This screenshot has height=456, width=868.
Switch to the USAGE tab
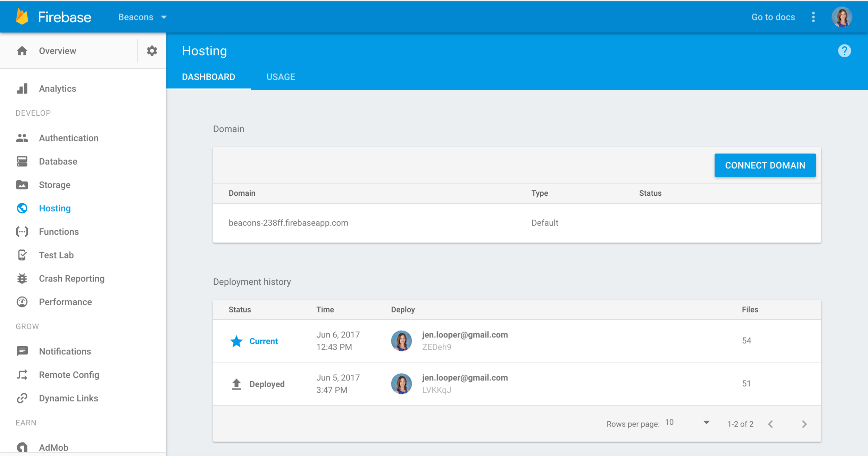281,77
